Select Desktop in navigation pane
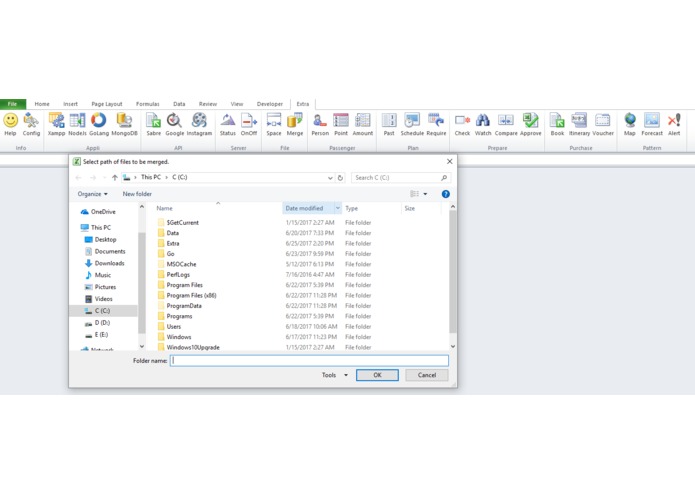The height and width of the screenshot is (494, 695). coord(101,239)
